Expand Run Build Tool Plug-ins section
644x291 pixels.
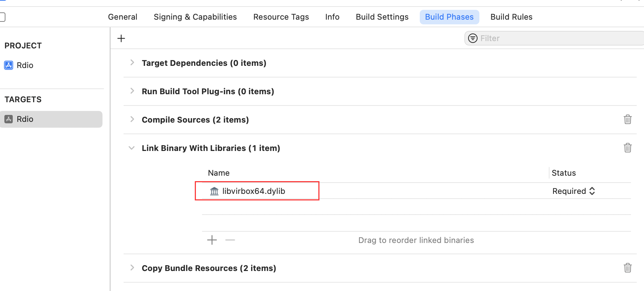(x=132, y=91)
